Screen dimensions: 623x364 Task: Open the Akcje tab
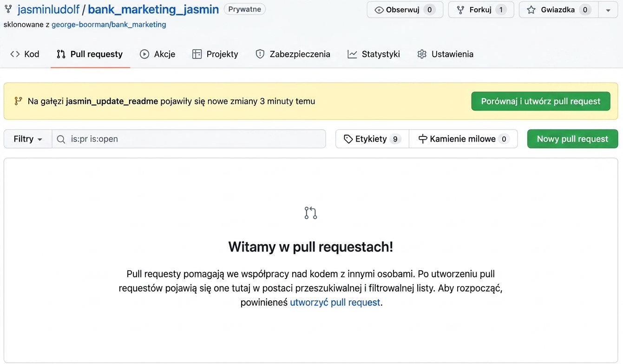157,54
